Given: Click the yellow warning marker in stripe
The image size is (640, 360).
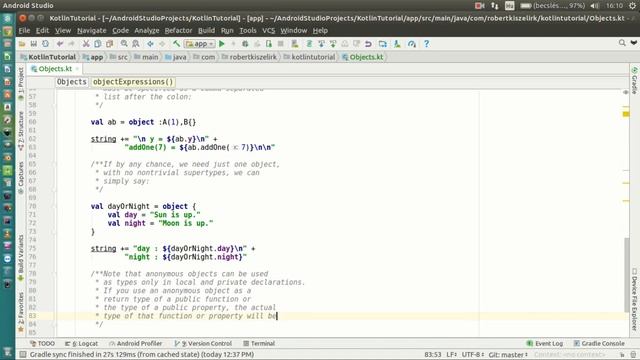Looking at the screenshot, I should pos(626,114).
